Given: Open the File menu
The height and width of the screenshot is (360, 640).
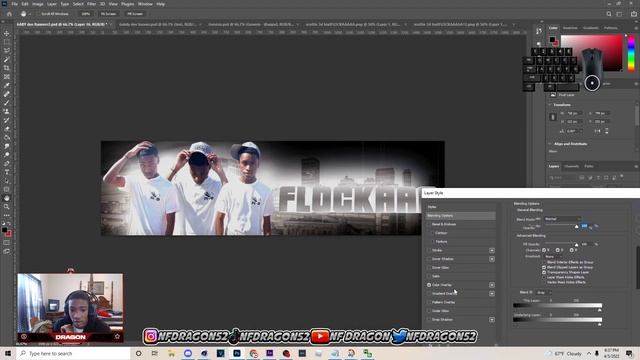Looking at the screenshot, I should point(14,4).
